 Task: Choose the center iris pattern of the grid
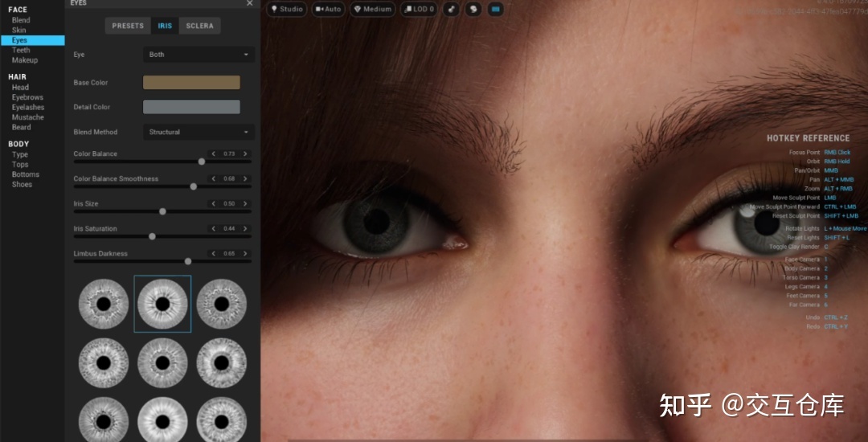tap(162, 363)
